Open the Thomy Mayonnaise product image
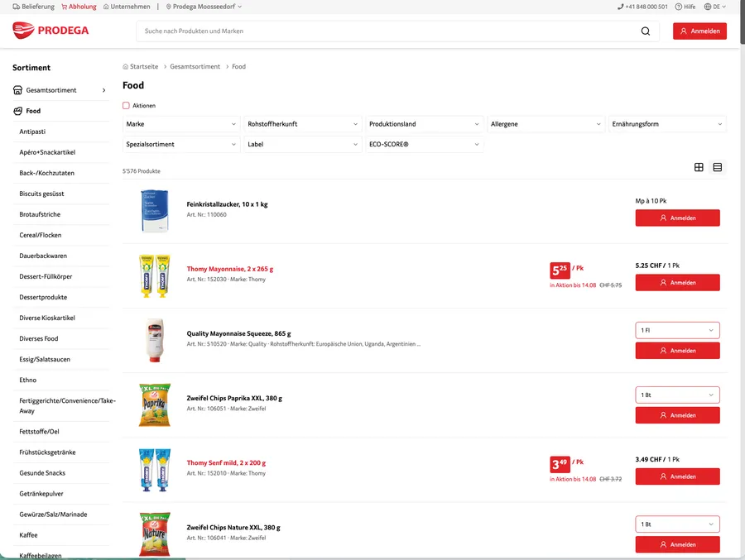The height and width of the screenshot is (560, 745). pyautogui.click(x=155, y=276)
